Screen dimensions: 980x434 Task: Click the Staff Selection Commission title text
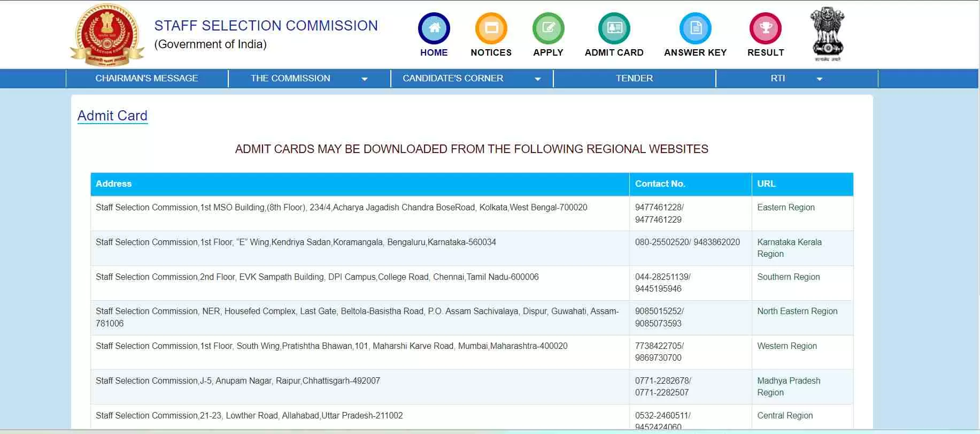(266, 26)
